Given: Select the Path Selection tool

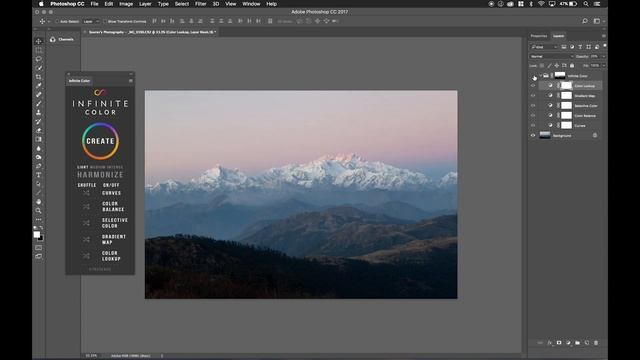Looking at the screenshot, I should pos(39,184).
